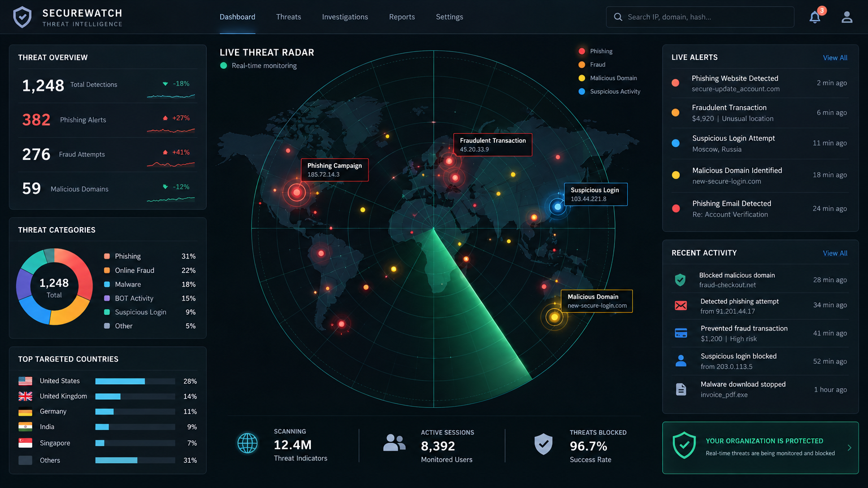Open the protected banner chevron arrow

click(x=849, y=448)
